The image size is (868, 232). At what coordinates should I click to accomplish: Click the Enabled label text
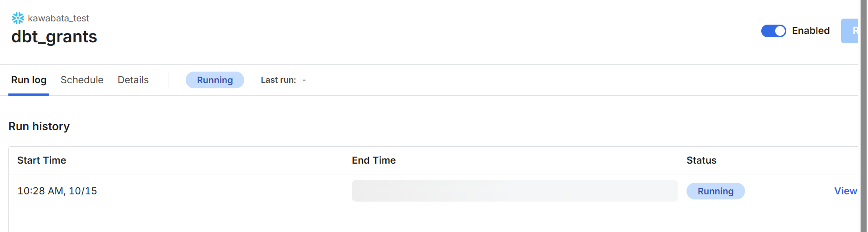810,31
